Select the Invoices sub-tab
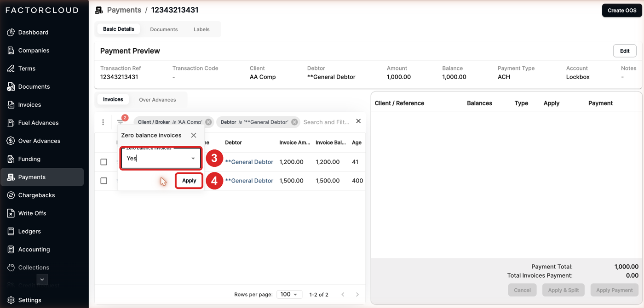The height and width of the screenshot is (308, 644). point(113,99)
